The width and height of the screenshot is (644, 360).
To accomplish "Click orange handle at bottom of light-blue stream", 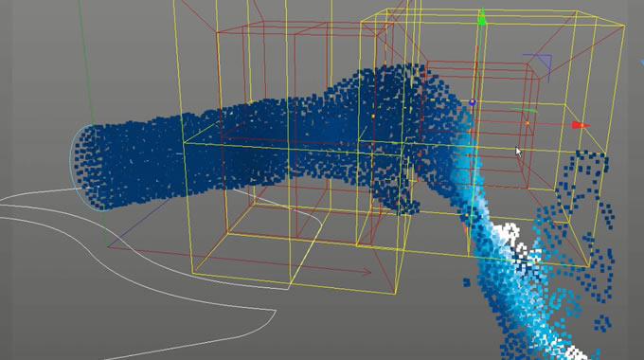I will pos(467,215).
